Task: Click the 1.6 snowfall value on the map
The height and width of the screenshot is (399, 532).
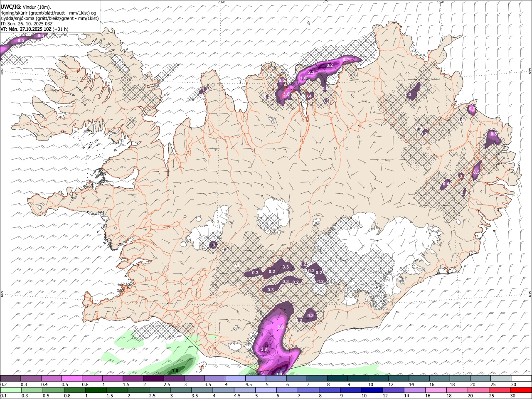Action: click(303, 78)
